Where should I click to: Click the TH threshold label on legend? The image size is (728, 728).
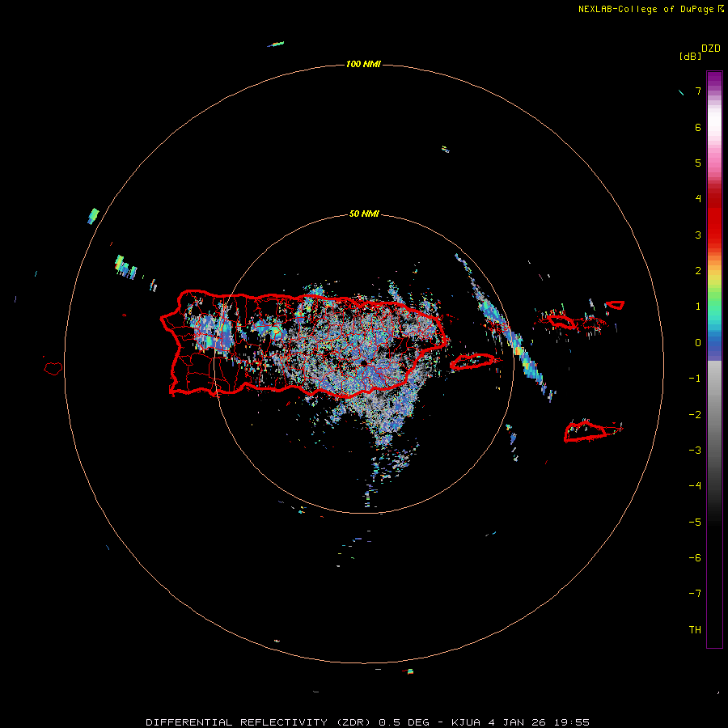click(695, 630)
